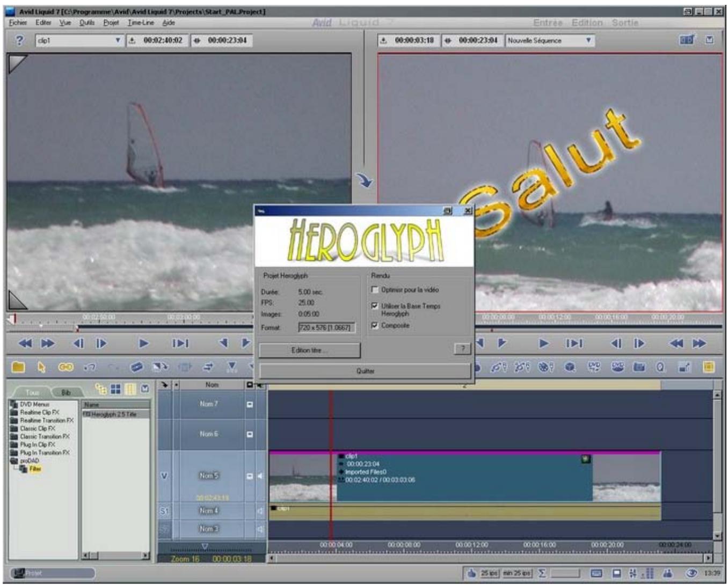Click the Edition titre button
The width and height of the screenshot is (728, 585).
click(x=310, y=350)
